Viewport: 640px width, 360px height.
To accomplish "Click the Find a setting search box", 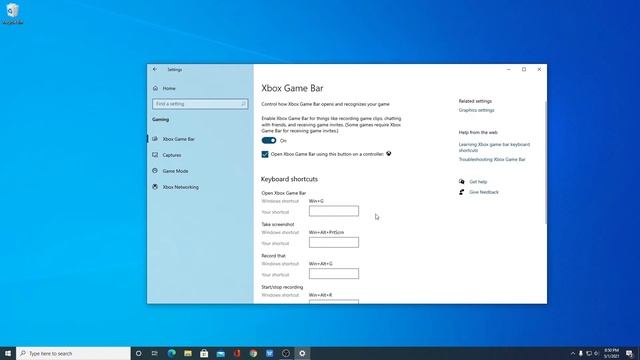I will (200, 104).
